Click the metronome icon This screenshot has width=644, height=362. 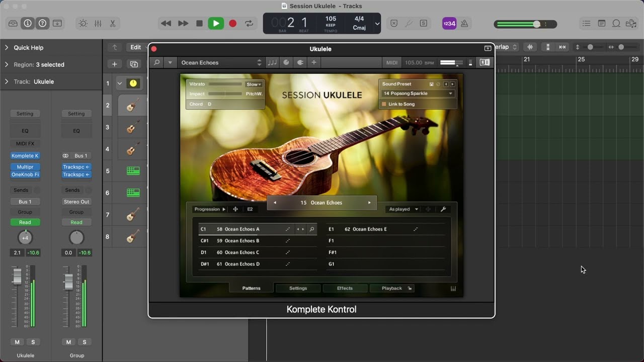pos(464,24)
